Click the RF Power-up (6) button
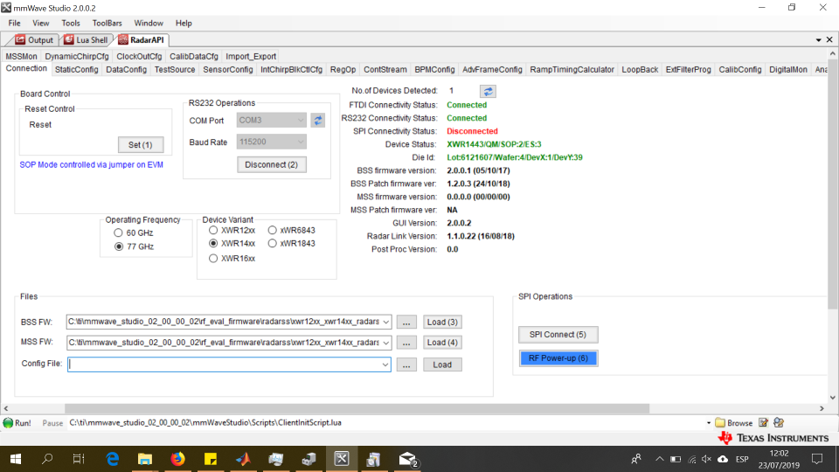This screenshot has height=472, width=839. click(x=558, y=359)
